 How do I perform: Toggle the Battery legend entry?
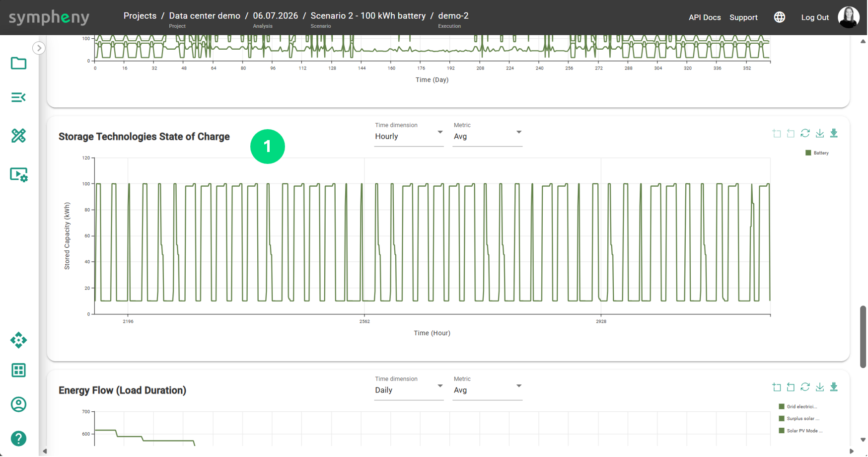pos(817,153)
